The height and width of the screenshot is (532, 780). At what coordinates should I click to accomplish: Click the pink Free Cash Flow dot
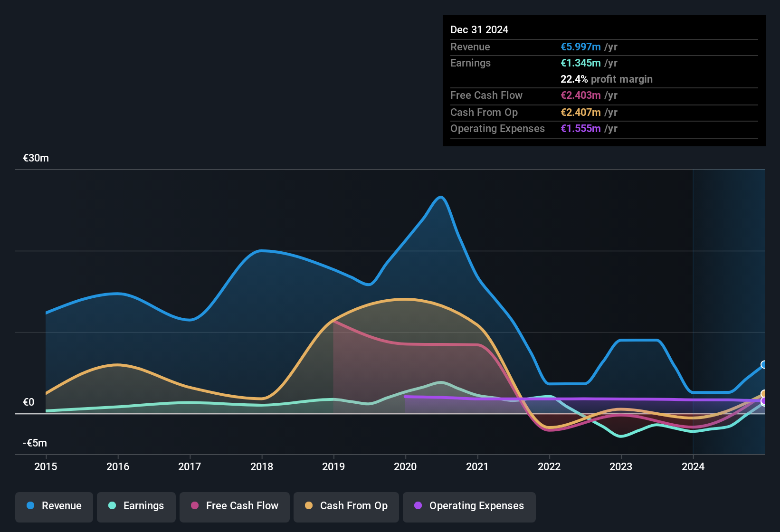(x=195, y=505)
